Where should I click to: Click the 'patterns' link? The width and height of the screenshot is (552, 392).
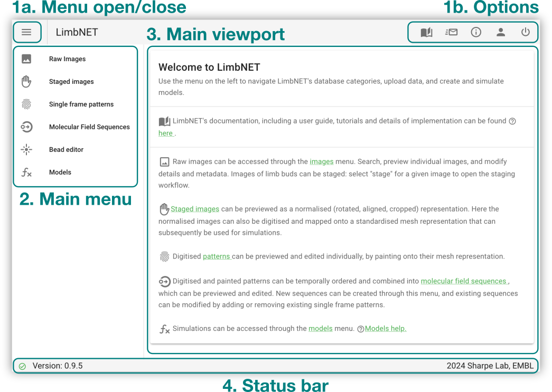pyautogui.click(x=217, y=256)
